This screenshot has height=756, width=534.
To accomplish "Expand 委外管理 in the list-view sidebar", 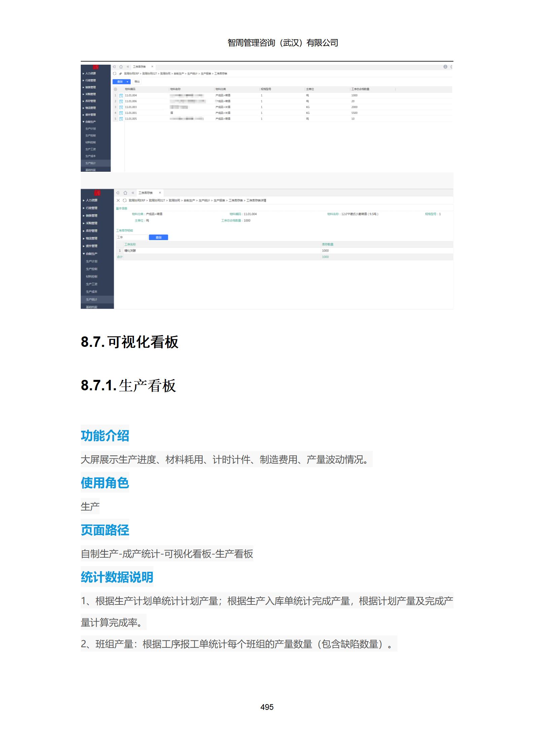I will [x=90, y=115].
